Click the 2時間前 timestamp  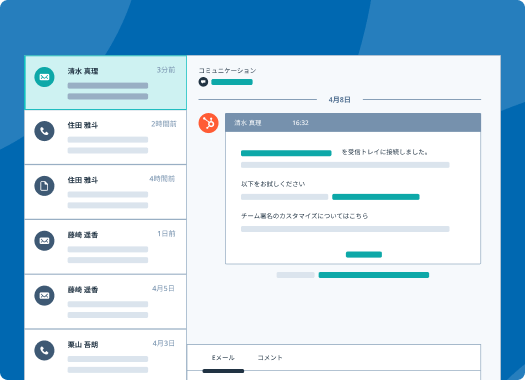(164, 124)
